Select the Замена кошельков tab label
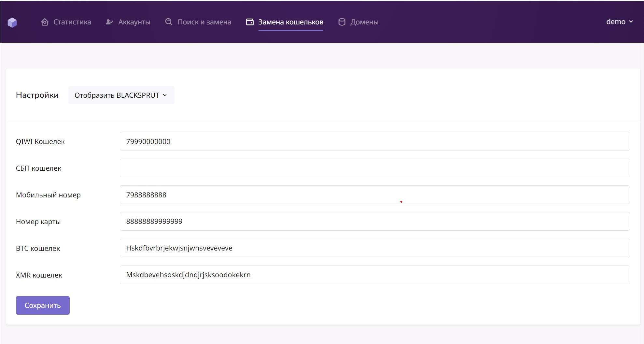Image resolution: width=644 pixels, height=344 pixels. 290,22
